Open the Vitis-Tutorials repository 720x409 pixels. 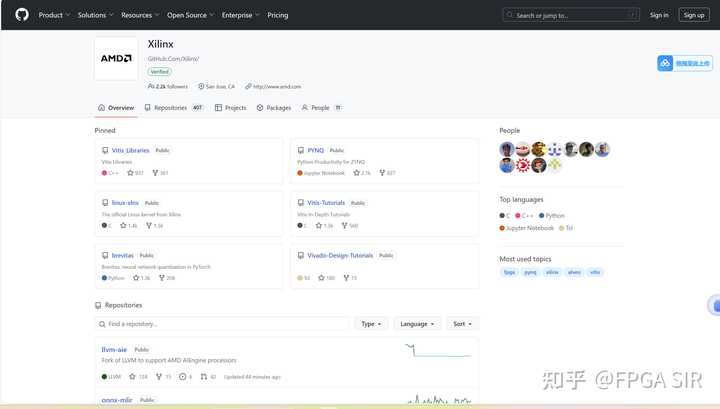pyautogui.click(x=326, y=202)
